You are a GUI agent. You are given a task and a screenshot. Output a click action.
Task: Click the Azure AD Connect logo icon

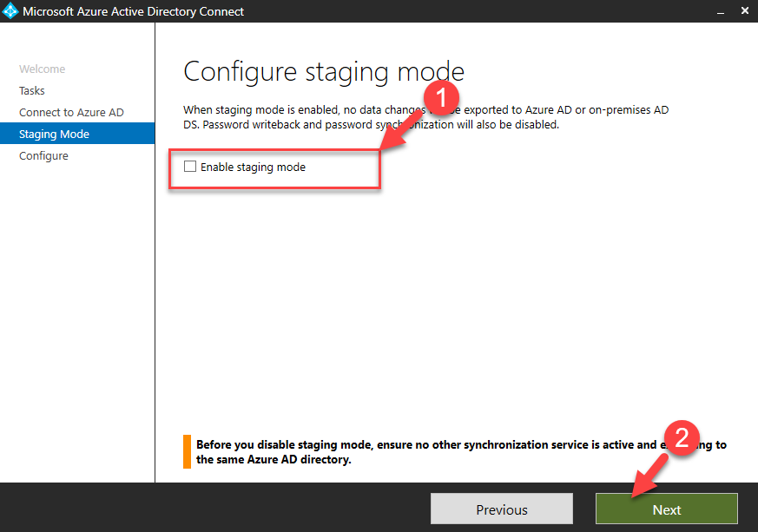[10, 11]
